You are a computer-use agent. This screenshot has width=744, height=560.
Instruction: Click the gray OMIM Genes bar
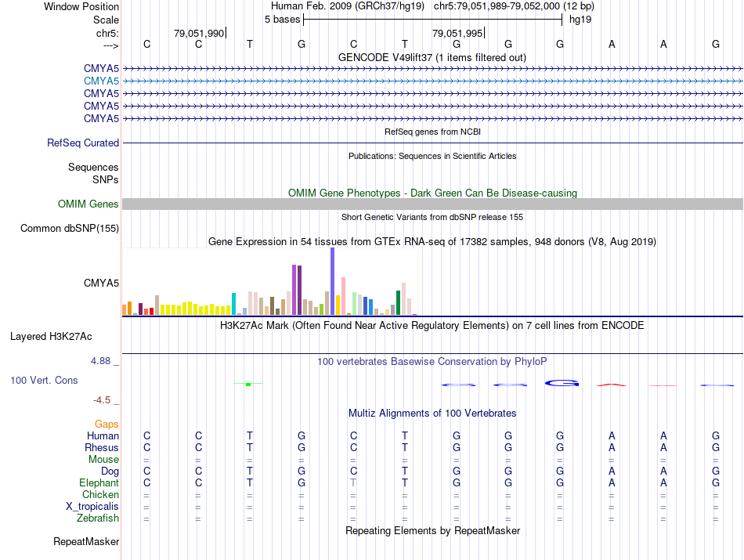(x=432, y=204)
